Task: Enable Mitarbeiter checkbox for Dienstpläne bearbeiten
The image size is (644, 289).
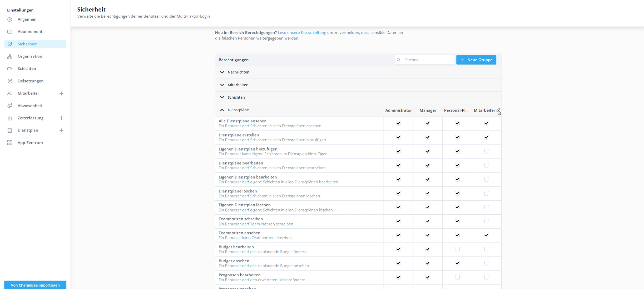Action: [x=487, y=165]
